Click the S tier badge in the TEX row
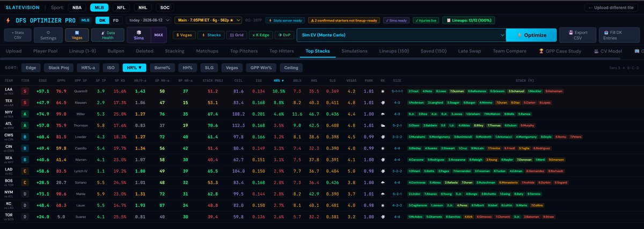 click(x=25, y=102)
